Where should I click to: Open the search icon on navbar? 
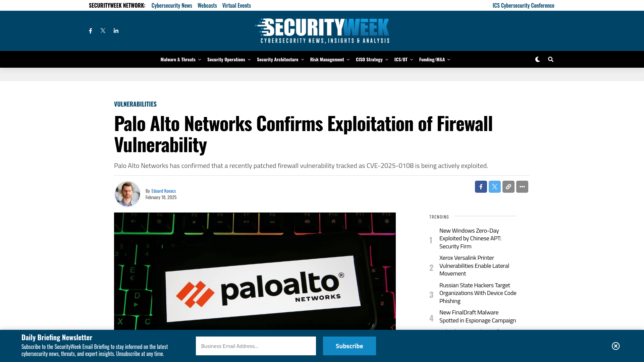click(551, 59)
